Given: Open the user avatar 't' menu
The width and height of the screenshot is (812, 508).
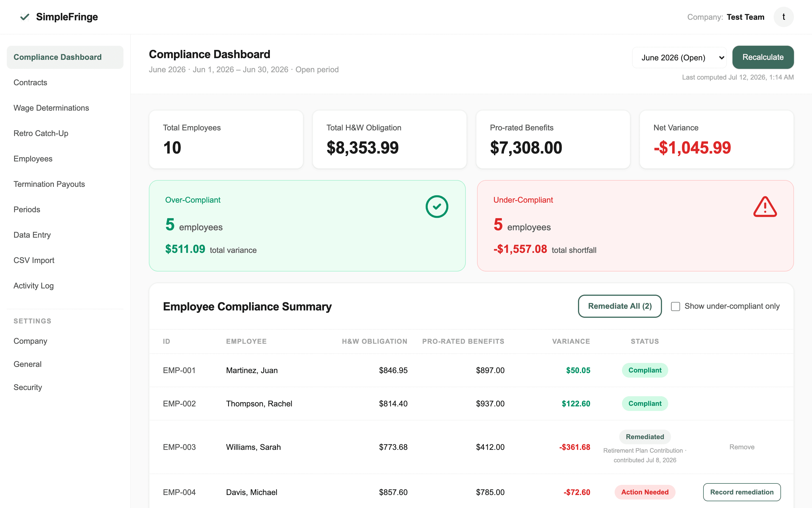Looking at the screenshot, I should click(x=784, y=17).
